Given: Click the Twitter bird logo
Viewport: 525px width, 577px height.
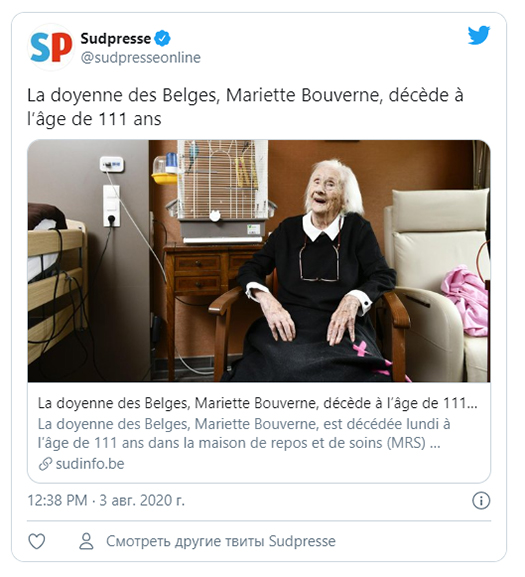Looking at the screenshot, I should pyautogui.click(x=479, y=35).
